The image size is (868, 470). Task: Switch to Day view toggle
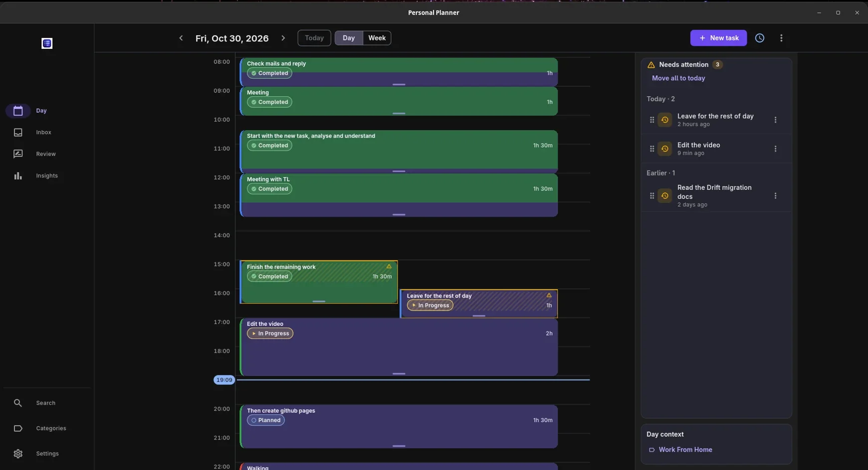click(x=349, y=38)
